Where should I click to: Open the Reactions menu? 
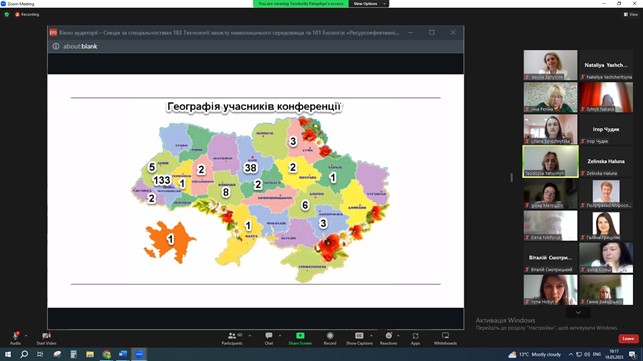coord(388,338)
